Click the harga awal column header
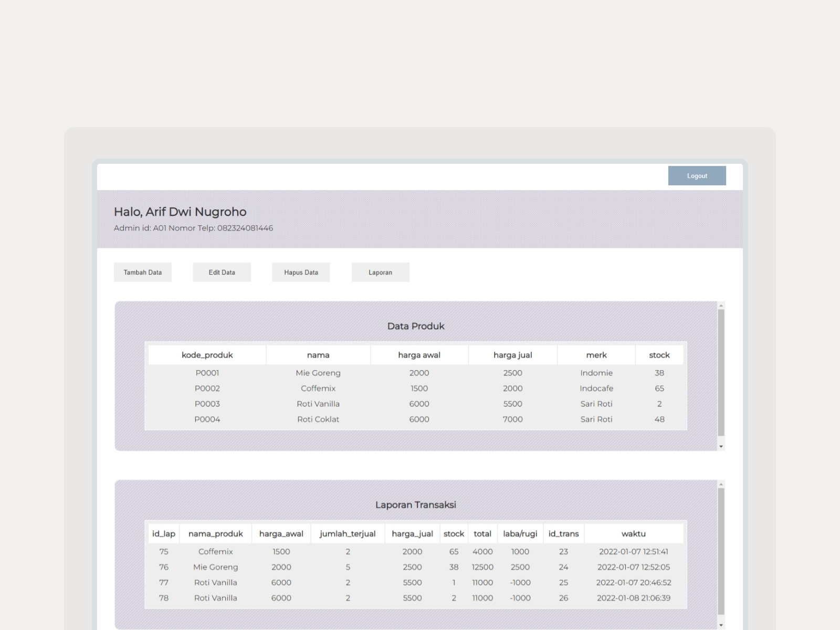The height and width of the screenshot is (630, 840). point(419,355)
